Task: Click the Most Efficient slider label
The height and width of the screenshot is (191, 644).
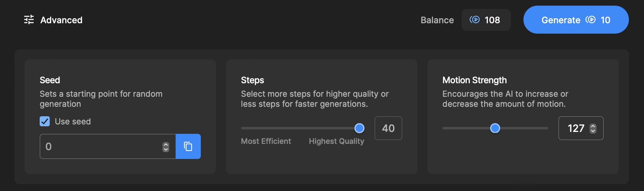Action: pyautogui.click(x=266, y=141)
